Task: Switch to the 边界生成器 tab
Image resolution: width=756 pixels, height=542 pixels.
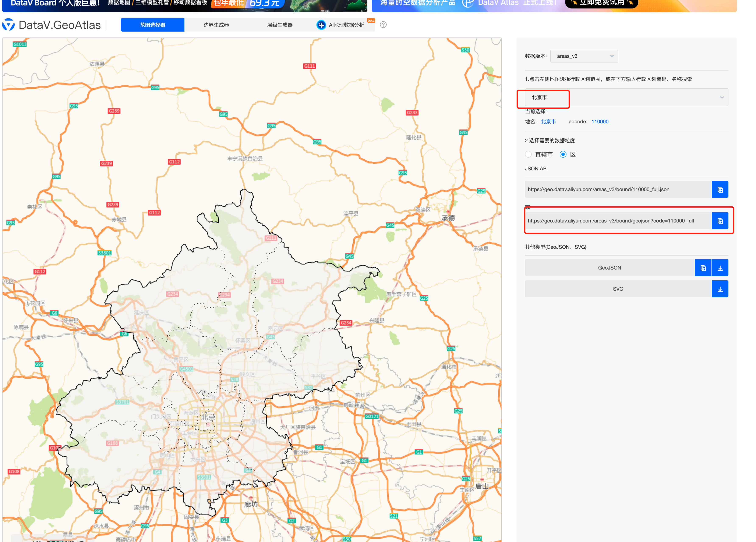Action: [x=216, y=25]
